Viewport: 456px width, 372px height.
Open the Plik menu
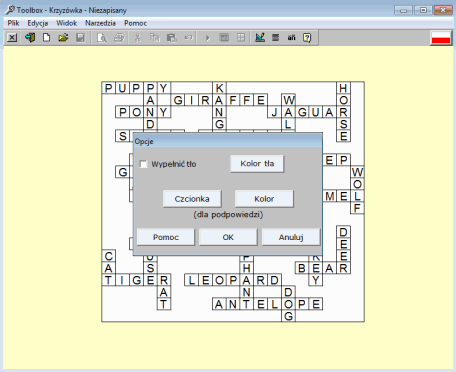pyautogui.click(x=13, y=23)
